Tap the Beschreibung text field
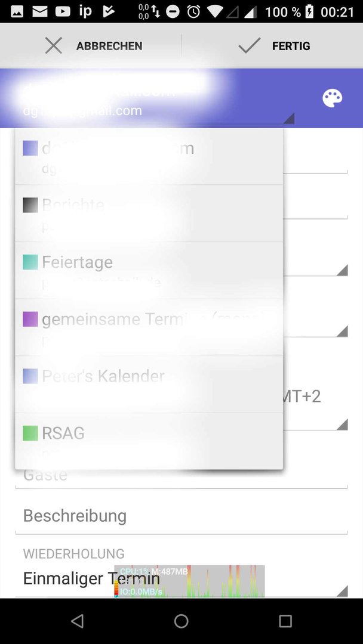 tap(181, 516)
